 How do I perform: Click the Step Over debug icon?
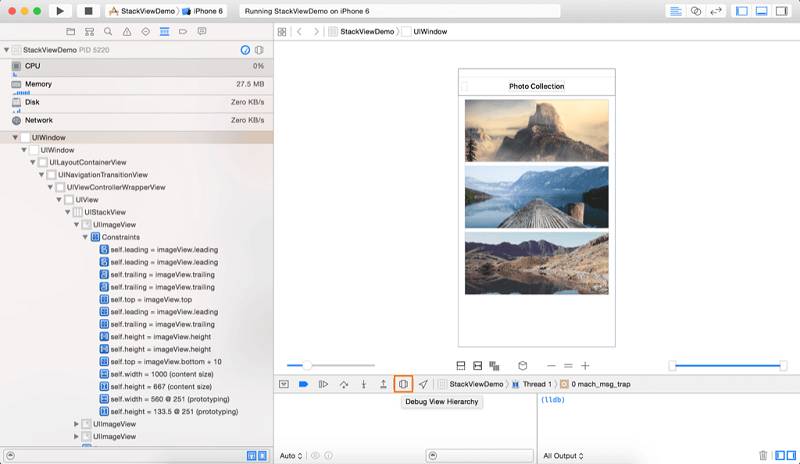pos(344,384)
